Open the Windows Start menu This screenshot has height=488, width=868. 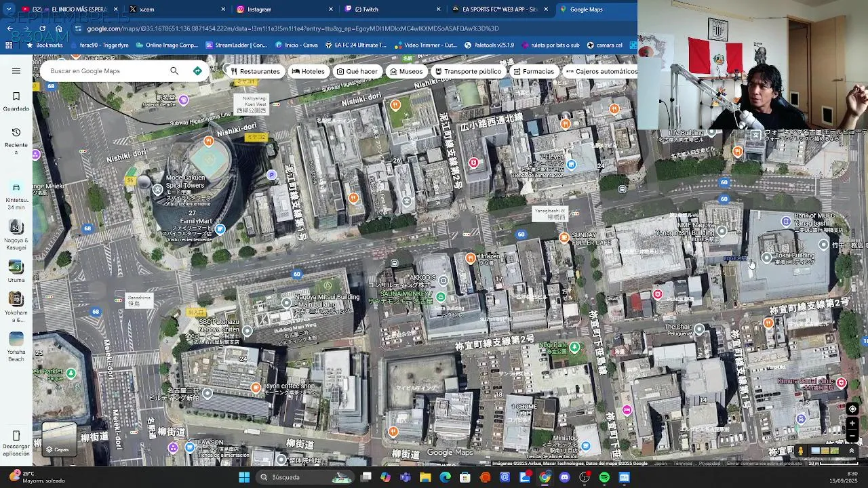click(244, 477)
